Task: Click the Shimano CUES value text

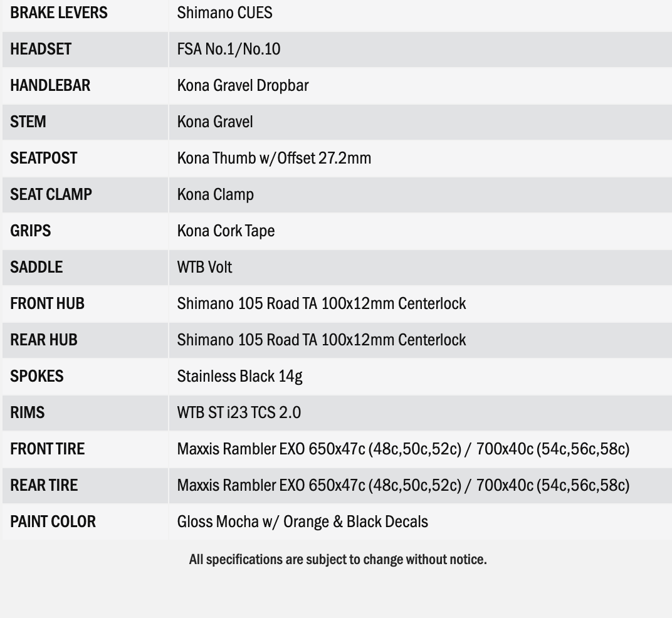Action: [224, 13]
